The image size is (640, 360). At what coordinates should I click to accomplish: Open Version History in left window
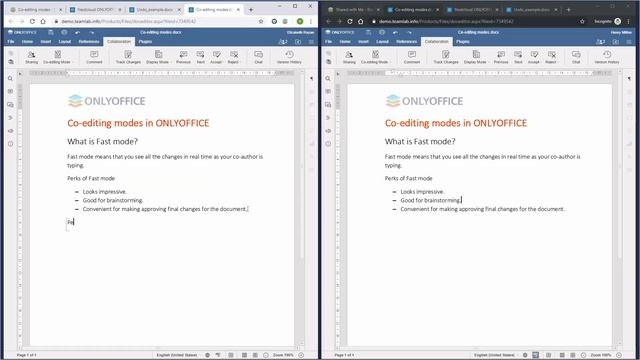tap(289, 57)
